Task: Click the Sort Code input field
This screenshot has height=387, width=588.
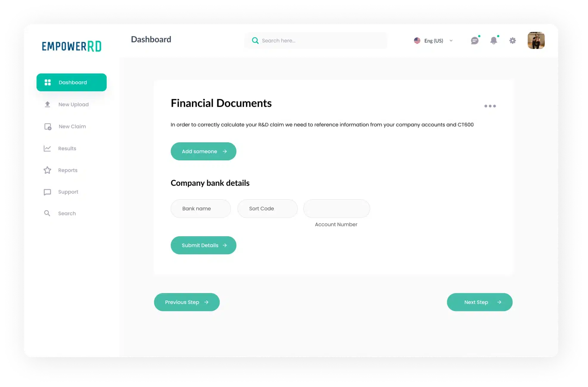Action: click(267, 209)
